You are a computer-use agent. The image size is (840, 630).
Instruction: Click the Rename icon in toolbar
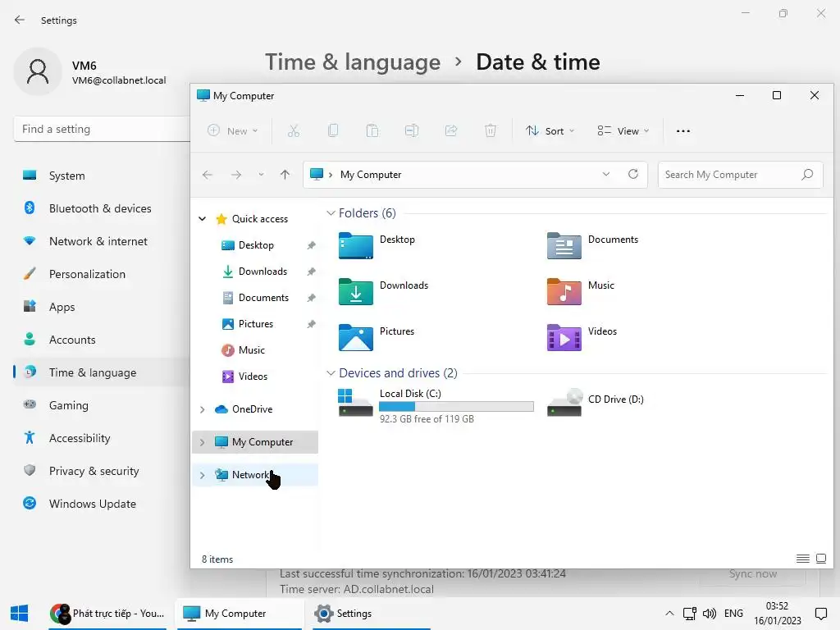(x=412, y=130)
